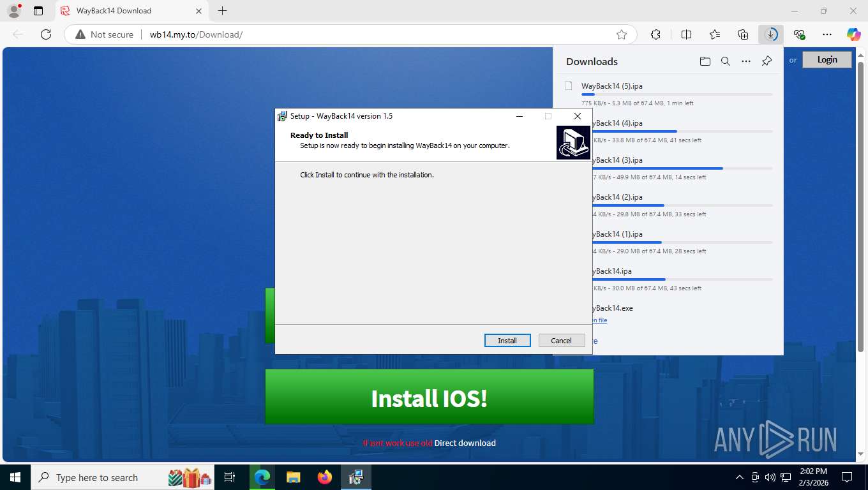Click the green Install IOS! button
The image size is (868, 490).
click(x=430, y=397)
